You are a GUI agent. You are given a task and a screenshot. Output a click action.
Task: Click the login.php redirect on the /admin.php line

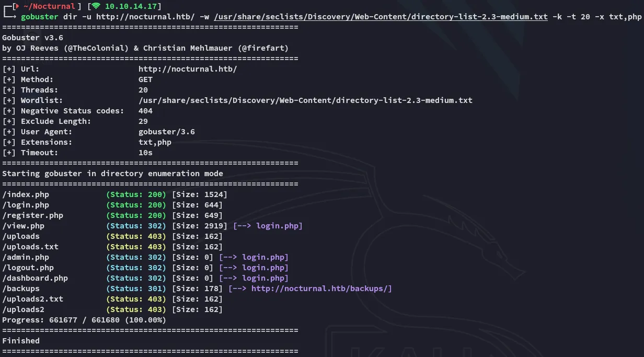[265, 257]
